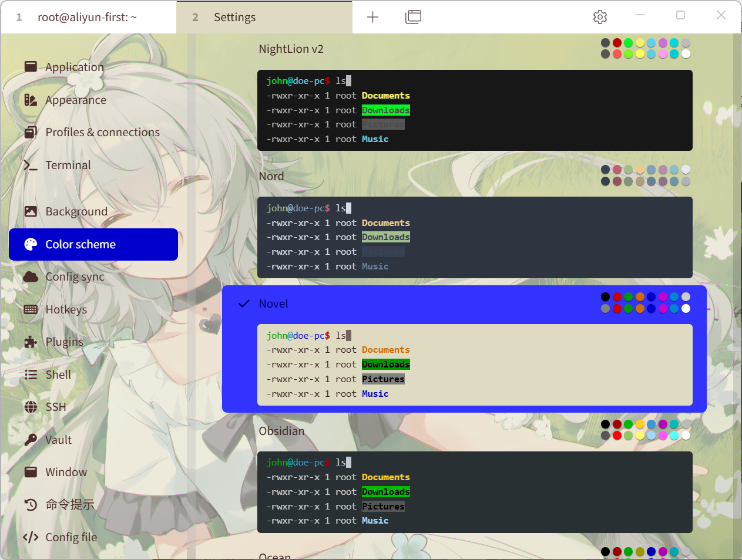The width and height of the screenshot is (742, 560).
Task: Select the Color scheme section
Action: click(93, 244)
